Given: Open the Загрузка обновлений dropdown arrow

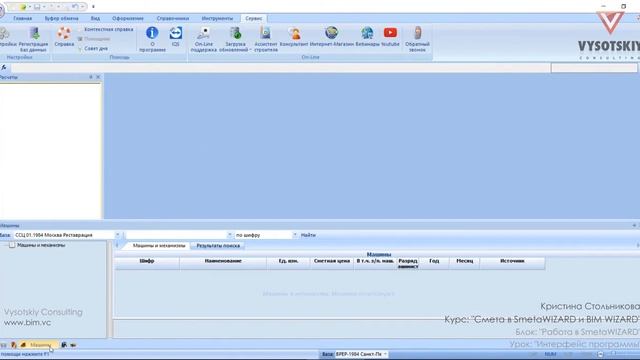Looking at the screenshot, I should [x=250, y=50].
